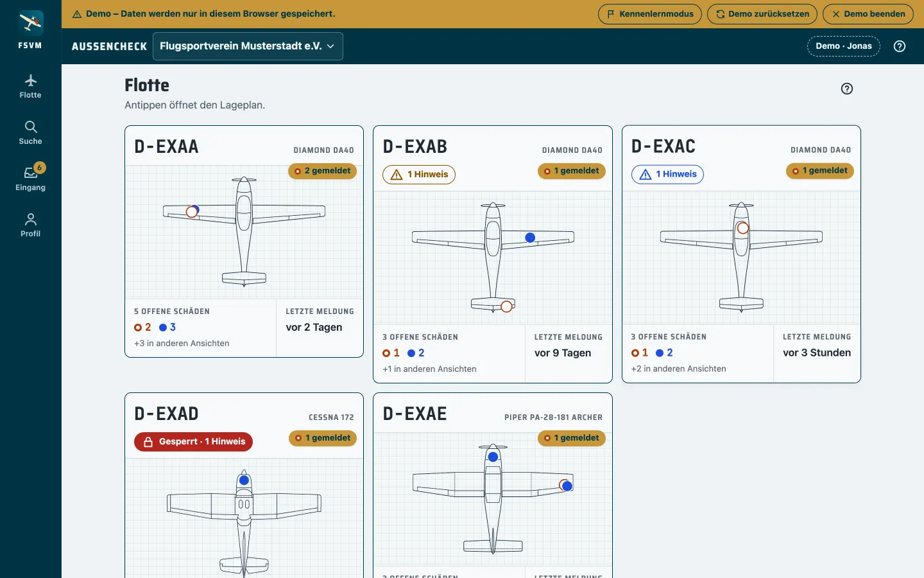Click Demo beenden
The width and height of the screenshot is (924, 578).
tap(868, 14)
